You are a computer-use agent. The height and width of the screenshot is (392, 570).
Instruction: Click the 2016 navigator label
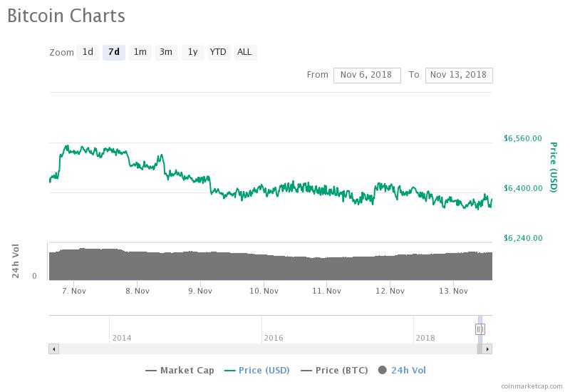pos(274,338)
